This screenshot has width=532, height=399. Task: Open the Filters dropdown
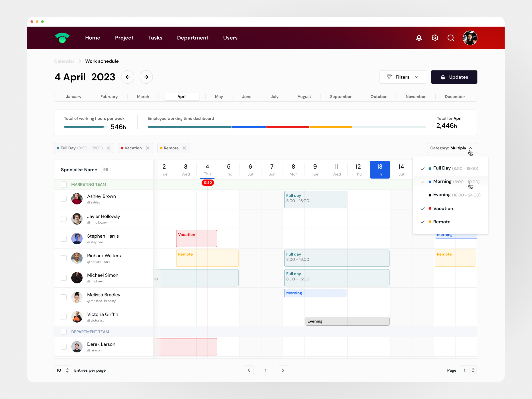pyautogui.click(x=402, y=77)
